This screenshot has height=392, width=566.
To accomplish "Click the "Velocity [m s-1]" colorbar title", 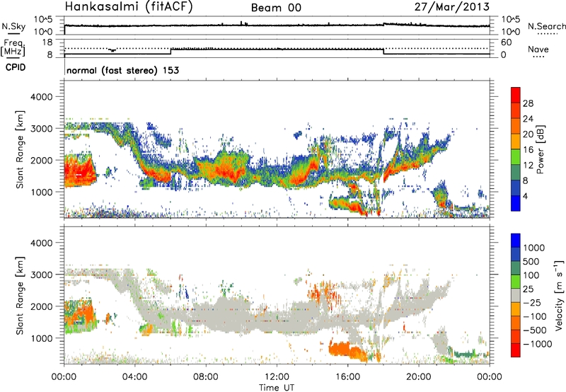I will pos(559,295).
